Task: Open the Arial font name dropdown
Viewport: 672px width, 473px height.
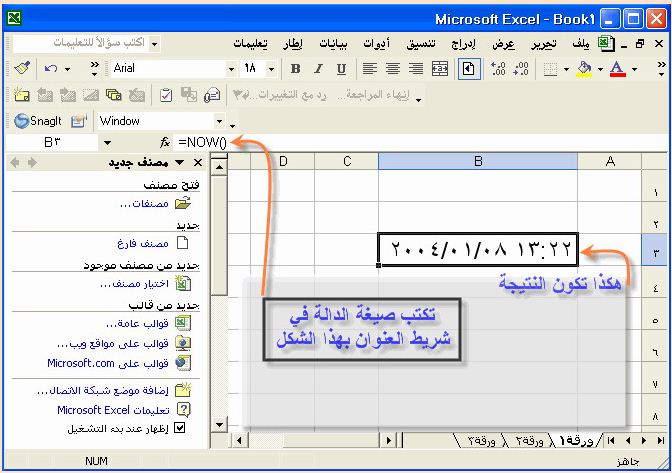Action: click(x=231, y=69)
